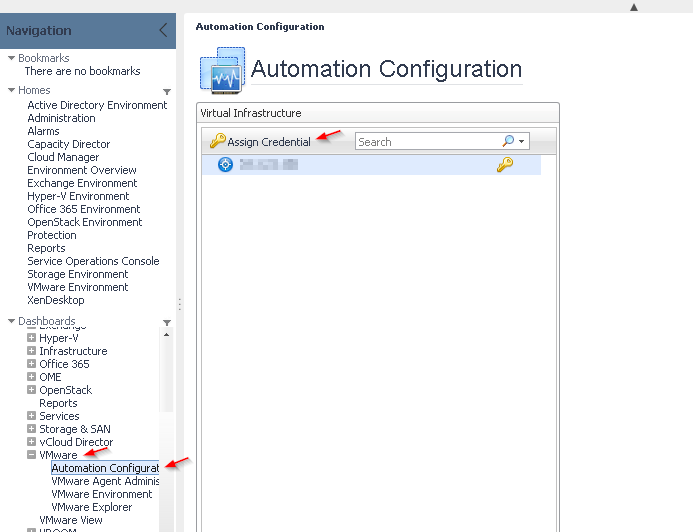Select VMware Explorer tree item
693x532 pixels.
click(91, 507)
